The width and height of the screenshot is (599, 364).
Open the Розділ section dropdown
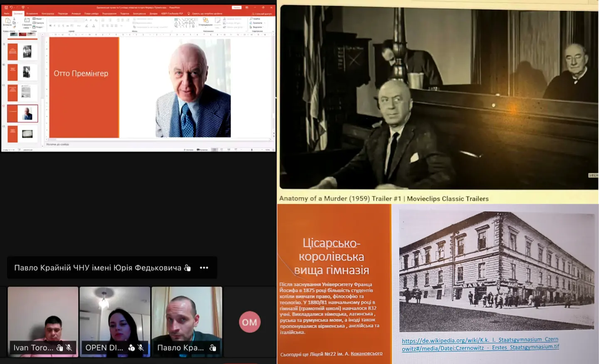tap(39, 27)
